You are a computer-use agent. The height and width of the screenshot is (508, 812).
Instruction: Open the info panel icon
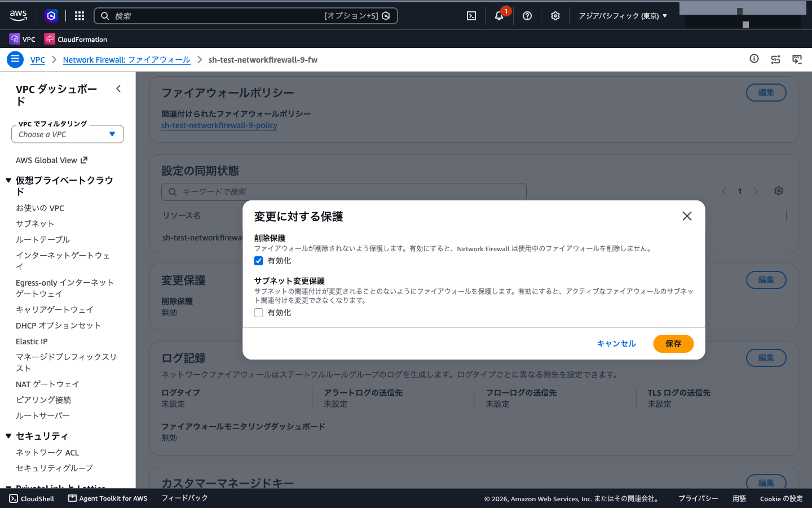pos(754,59)
